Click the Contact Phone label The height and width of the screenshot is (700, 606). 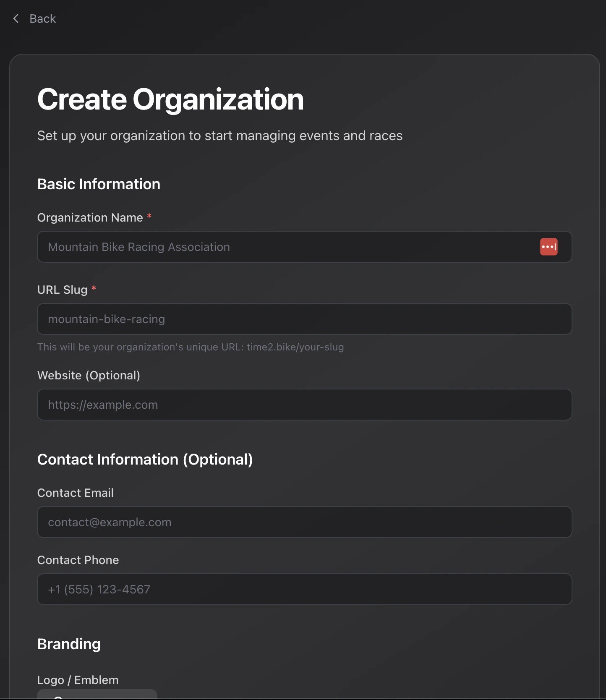(x=78, y=560)
